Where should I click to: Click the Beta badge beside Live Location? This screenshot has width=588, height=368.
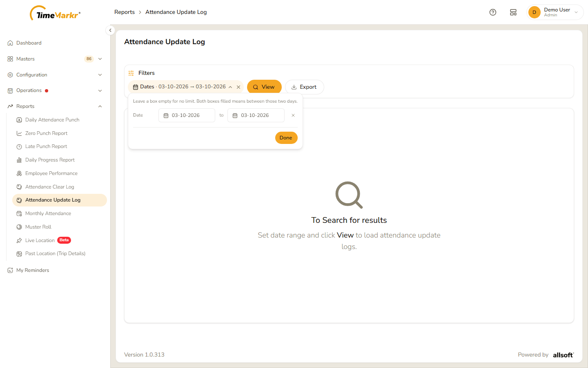64,240
